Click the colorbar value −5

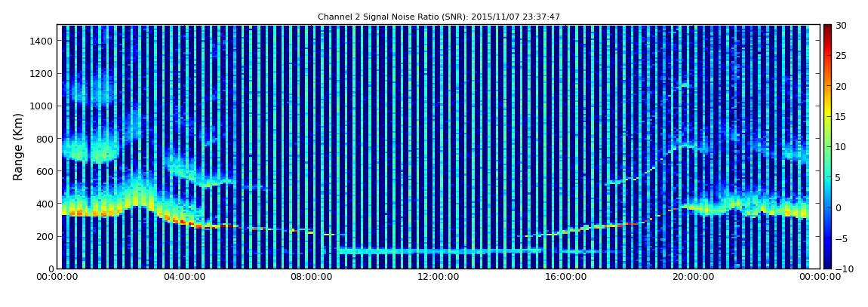tap(842, 238)
